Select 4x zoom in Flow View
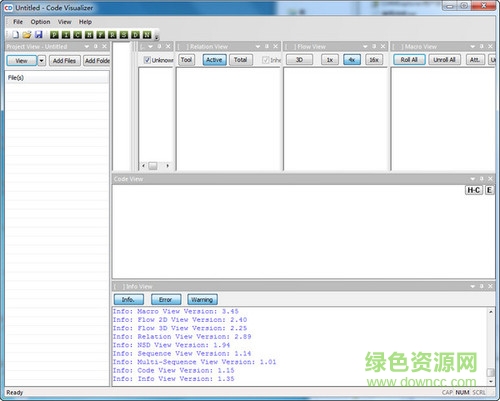 pos(352,60)
